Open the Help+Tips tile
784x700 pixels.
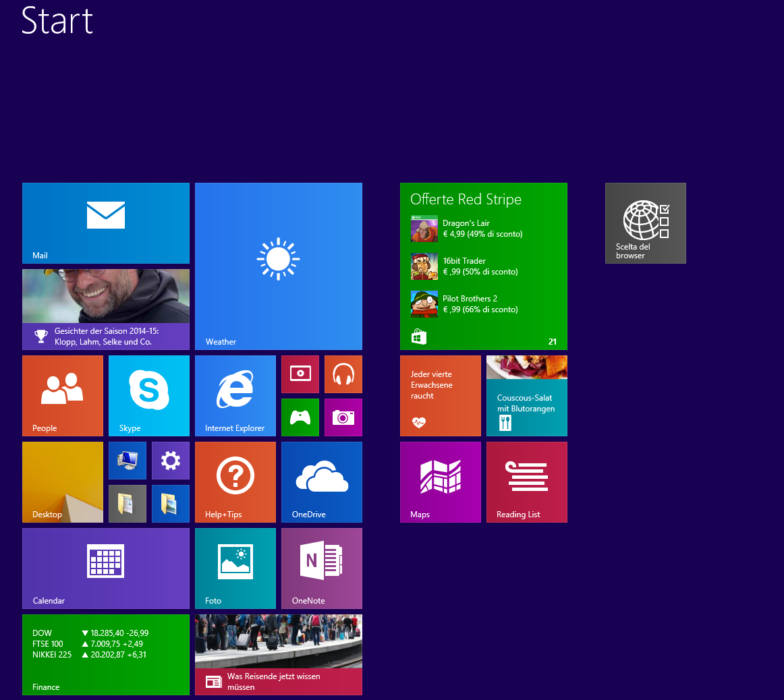[235, 482]
